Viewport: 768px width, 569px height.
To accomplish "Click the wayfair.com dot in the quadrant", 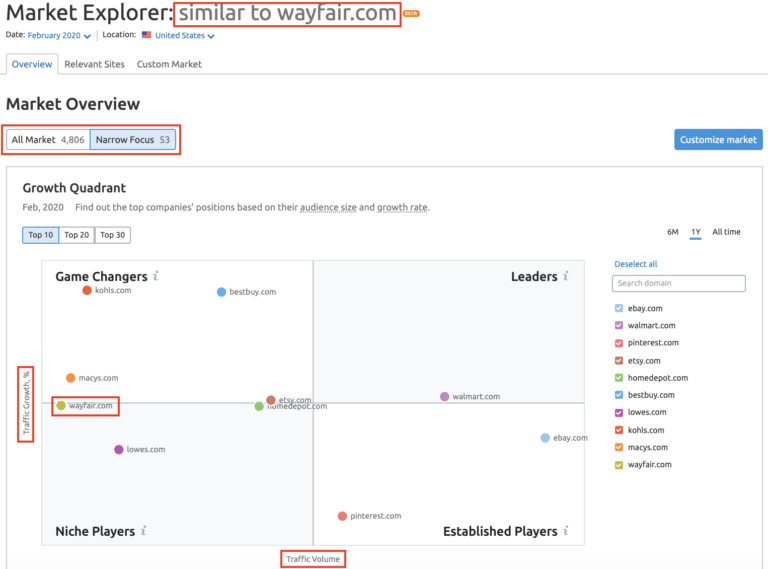I will point(61,405).
